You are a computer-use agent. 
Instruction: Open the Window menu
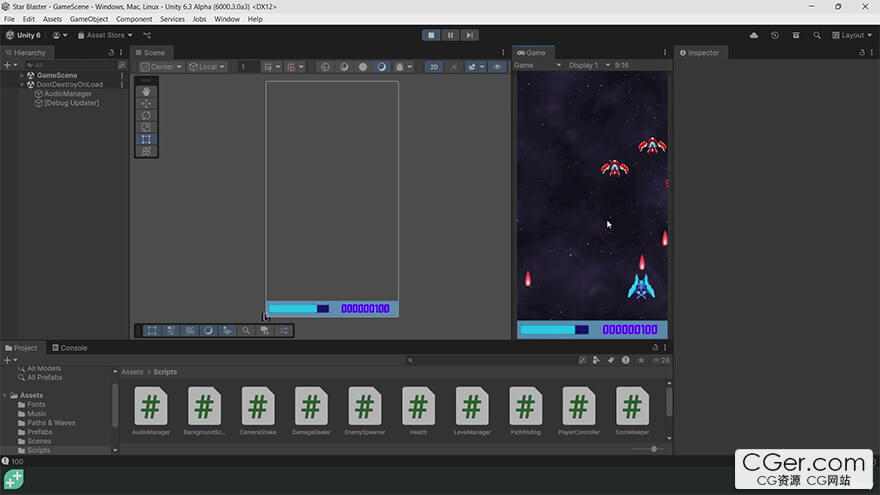[227, 19]
